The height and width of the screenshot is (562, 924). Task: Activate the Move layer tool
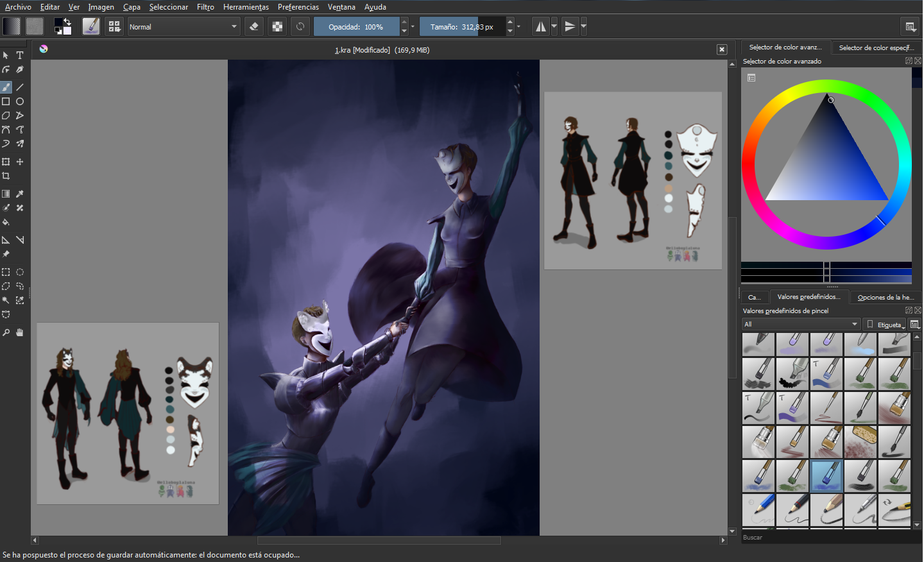(20, 162)
